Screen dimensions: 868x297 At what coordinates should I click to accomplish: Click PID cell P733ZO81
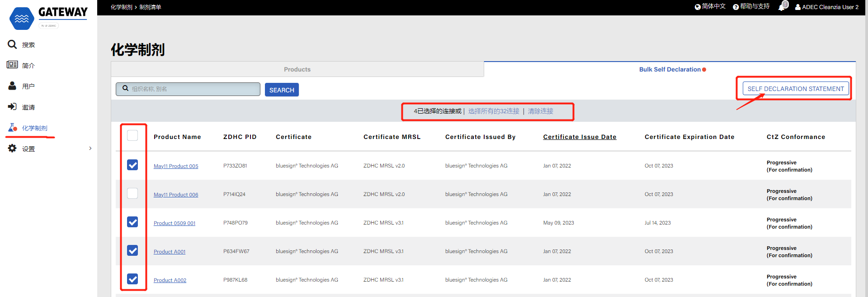tap(235, 166)
